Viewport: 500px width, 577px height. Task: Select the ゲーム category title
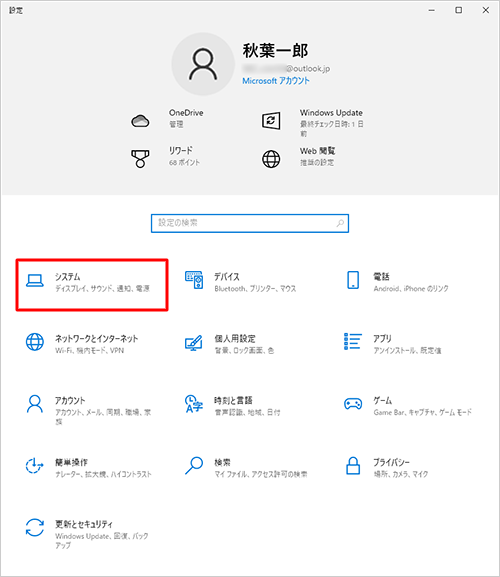[x=383, y=400]
